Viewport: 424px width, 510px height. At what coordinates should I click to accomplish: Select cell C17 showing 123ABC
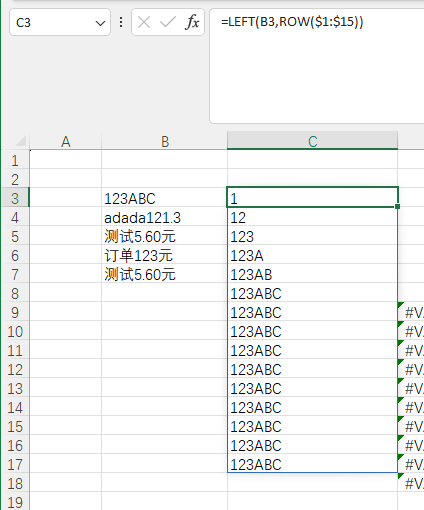(x=312, y=465)
